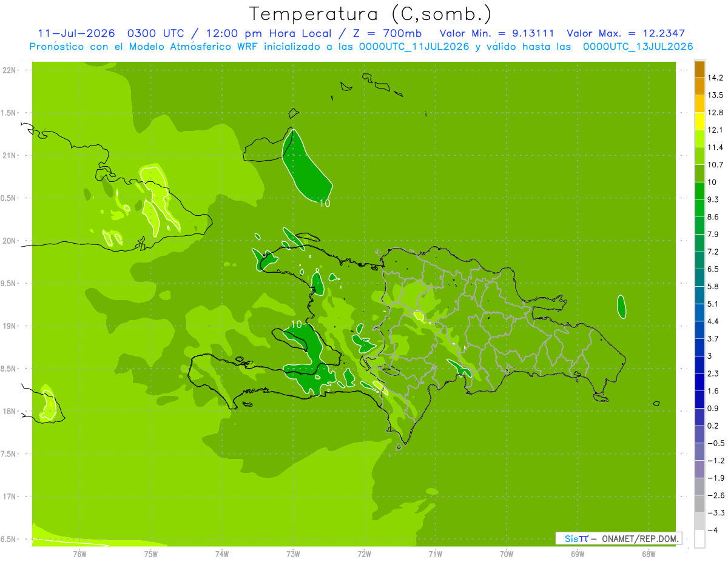This screenshot has height=562, width=728.
Task: Click the '8.6' colorbar value
Action: point(713,217)
